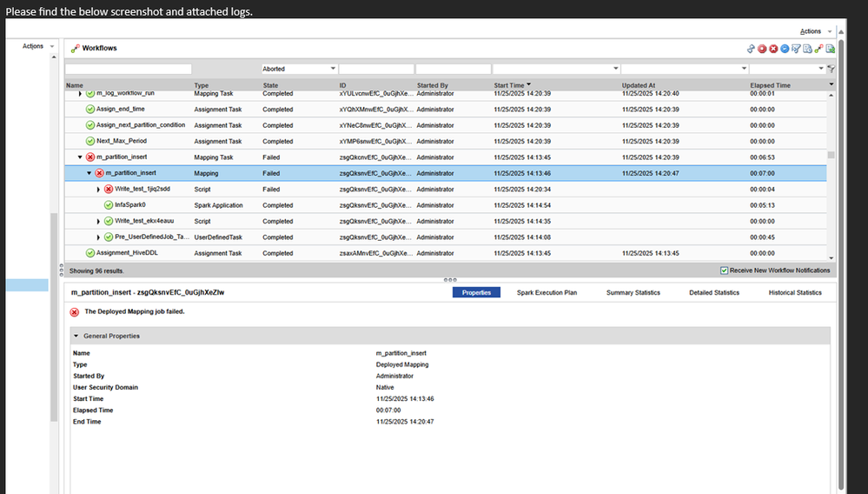Click the Workflows panel header icon
Screen dimensions: 868x494
point(76,49)
